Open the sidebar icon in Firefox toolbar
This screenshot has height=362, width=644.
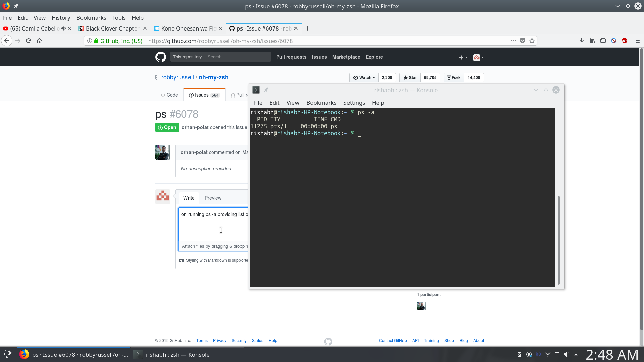603,40
